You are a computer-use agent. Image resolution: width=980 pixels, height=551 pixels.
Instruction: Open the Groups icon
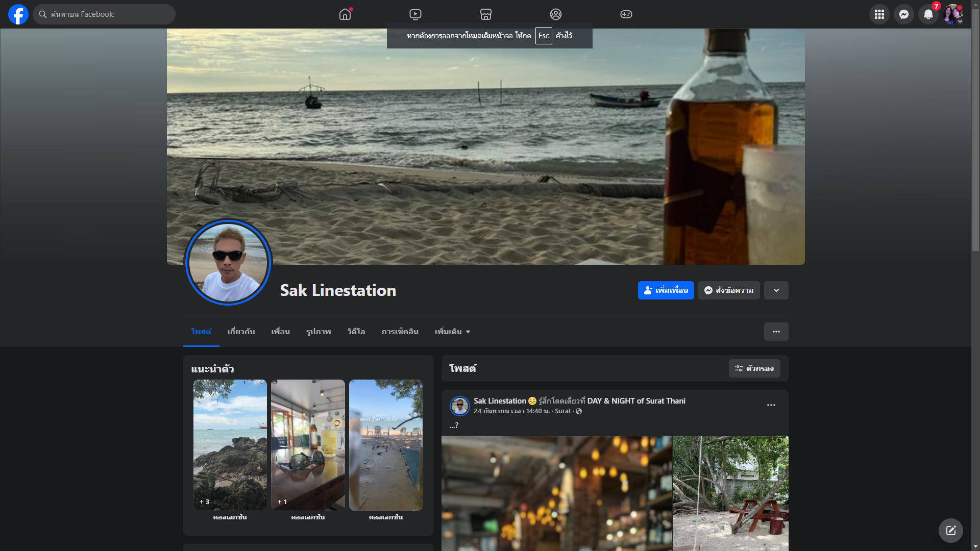click(x=556, y=14)
